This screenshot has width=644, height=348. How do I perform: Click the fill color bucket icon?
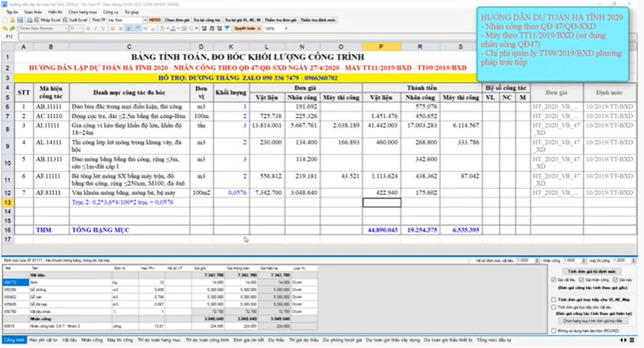pos(162,28)
